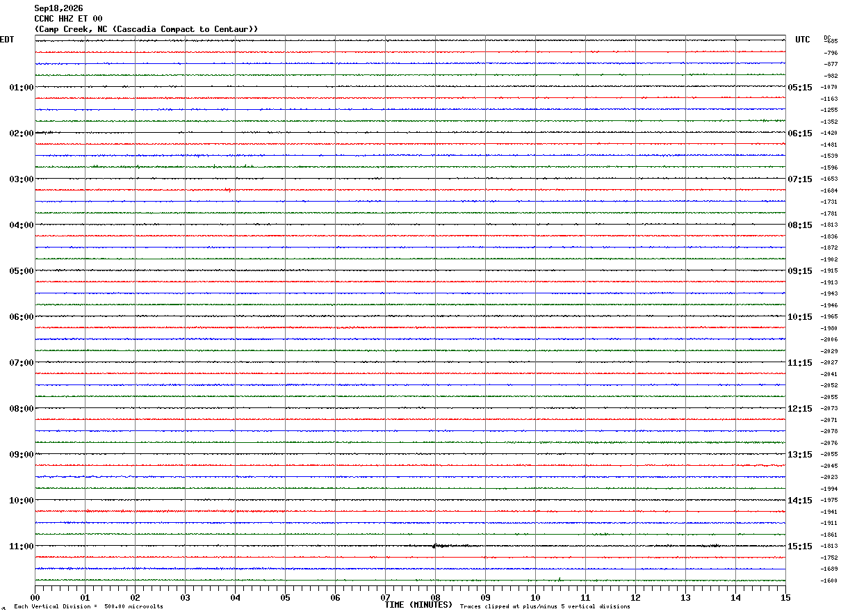Click the DC offset value -1813 beside 15:15
The width and height of the screenshot is (841, 616).
click(830, 546)
